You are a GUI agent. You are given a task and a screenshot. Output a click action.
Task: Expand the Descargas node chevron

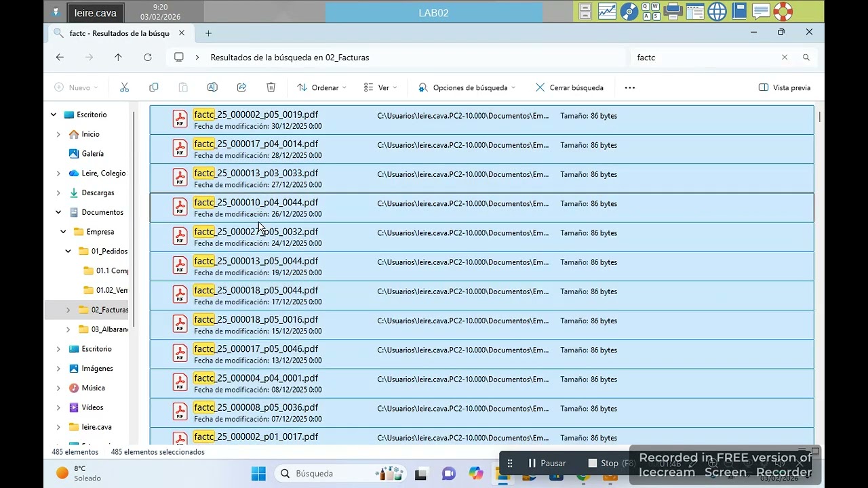click(58, 193)
